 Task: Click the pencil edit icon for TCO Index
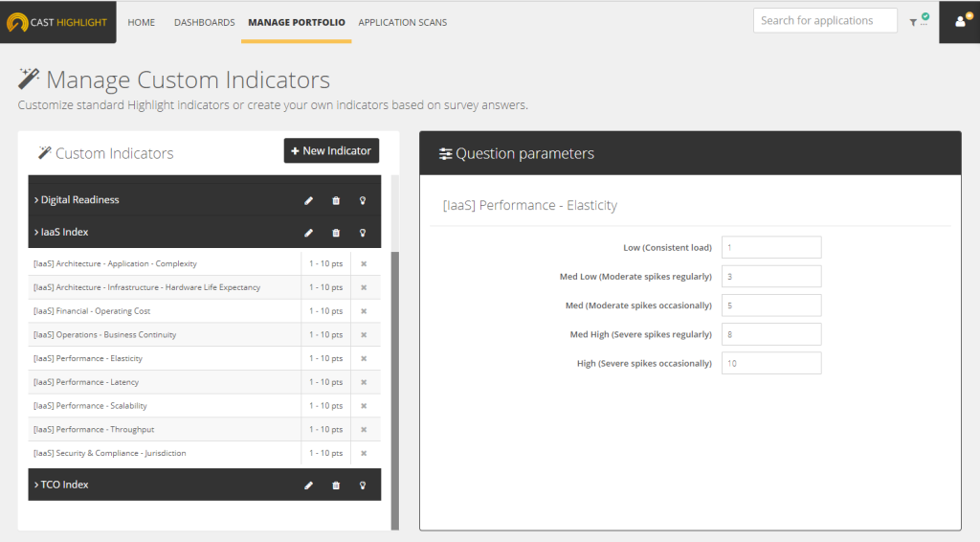(308, 486)
